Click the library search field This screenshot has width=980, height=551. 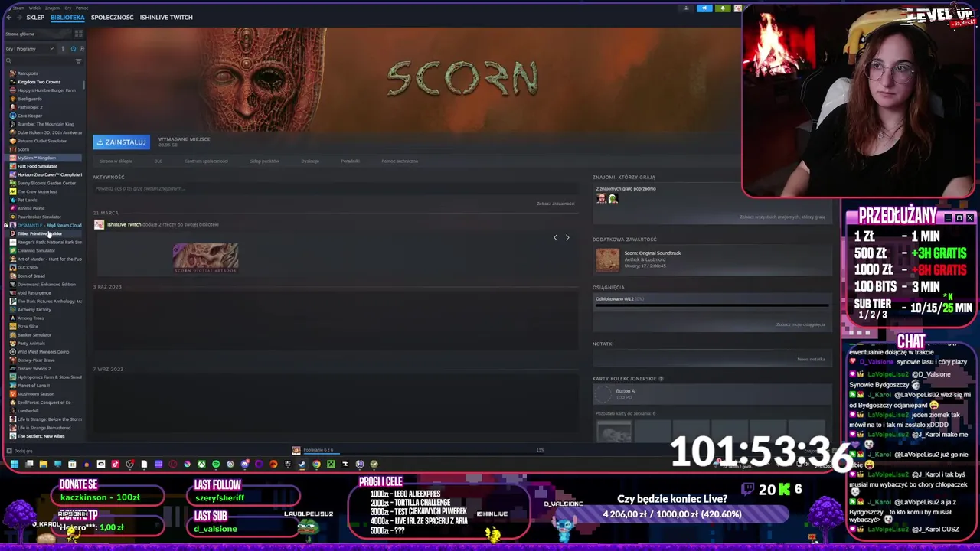point(38,60)
